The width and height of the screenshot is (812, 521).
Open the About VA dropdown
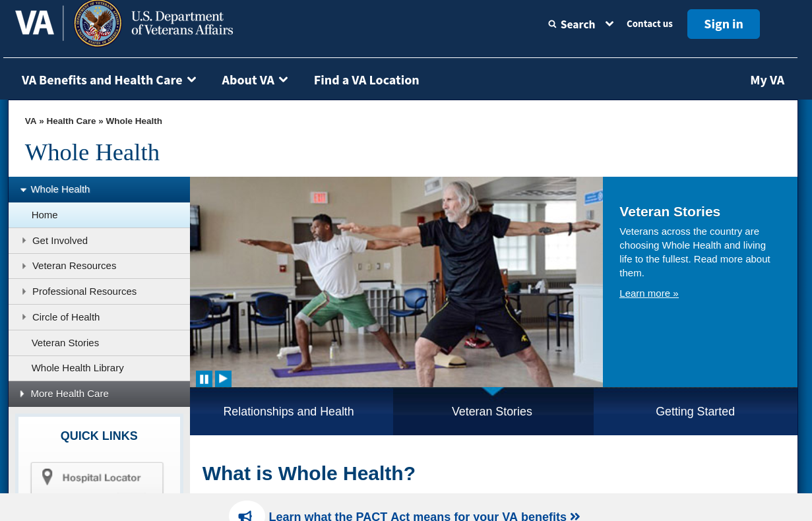click(255, 80)
